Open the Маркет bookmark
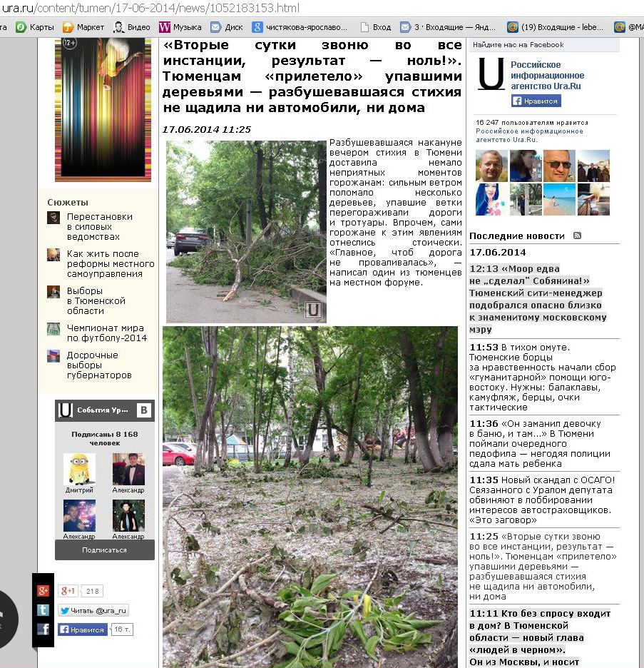 (x=83, y=27)
